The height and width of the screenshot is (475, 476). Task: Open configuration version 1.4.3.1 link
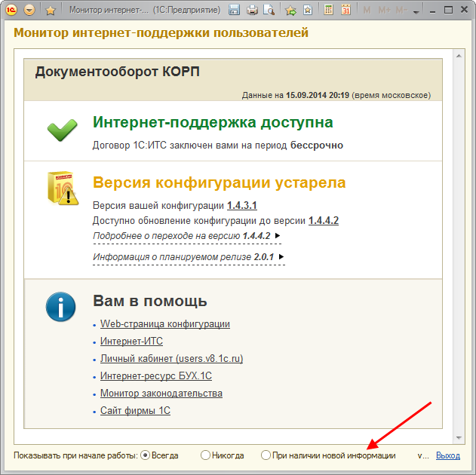tap(242, 205)
